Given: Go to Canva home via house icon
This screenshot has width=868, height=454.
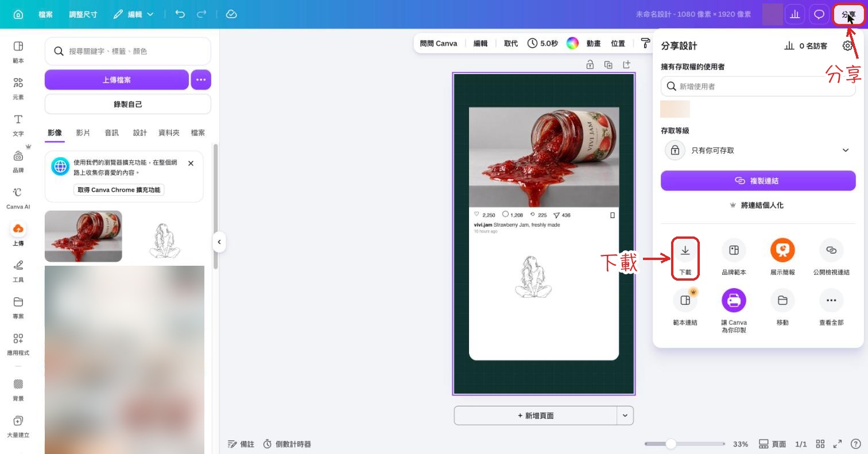Looking at the screenshot, I should (18, 14).
